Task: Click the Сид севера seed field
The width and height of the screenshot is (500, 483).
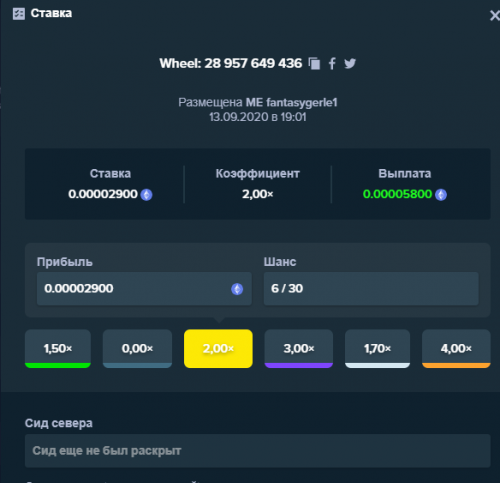Action: (x=258, y=451)
